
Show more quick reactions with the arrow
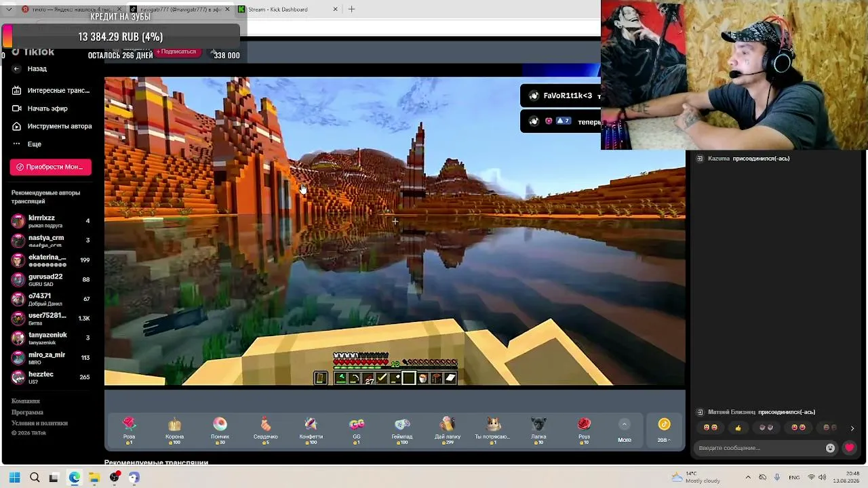click(x=852, y=428)
